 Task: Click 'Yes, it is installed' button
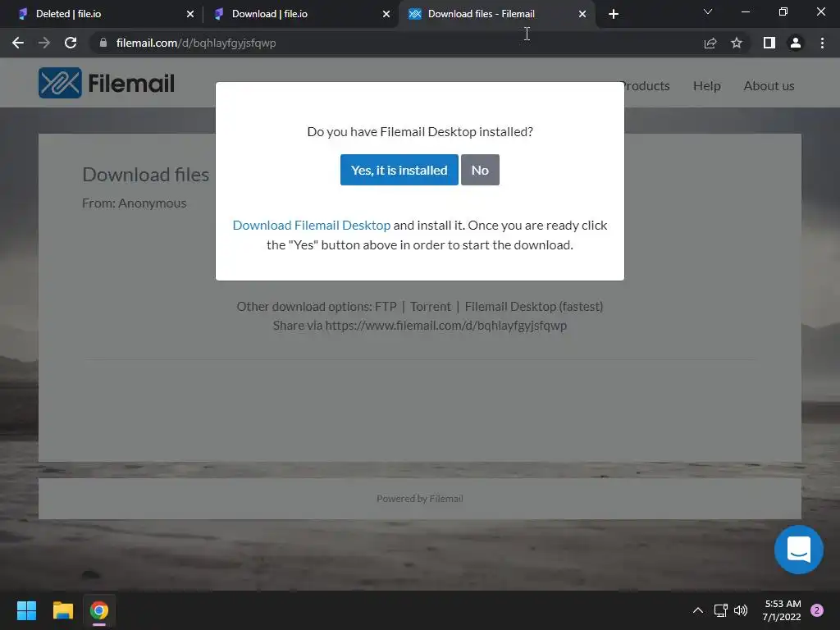click(x=399, y=170)
